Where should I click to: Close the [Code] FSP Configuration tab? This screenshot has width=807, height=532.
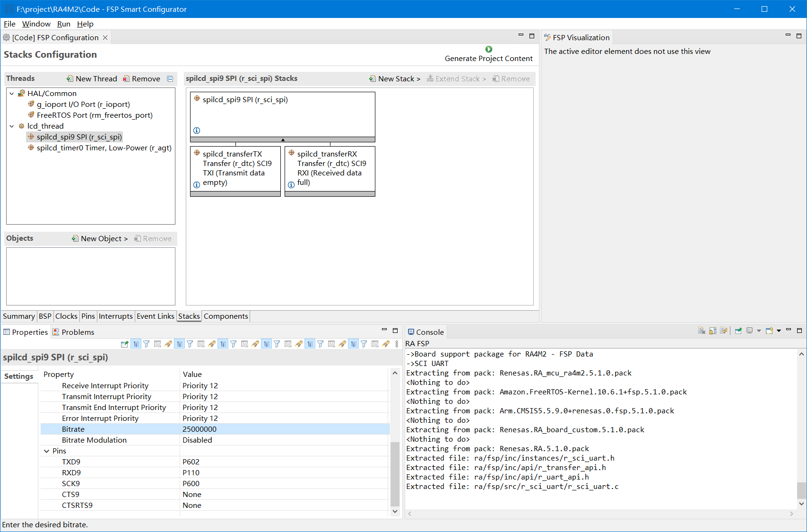click(x=105, y=37)
